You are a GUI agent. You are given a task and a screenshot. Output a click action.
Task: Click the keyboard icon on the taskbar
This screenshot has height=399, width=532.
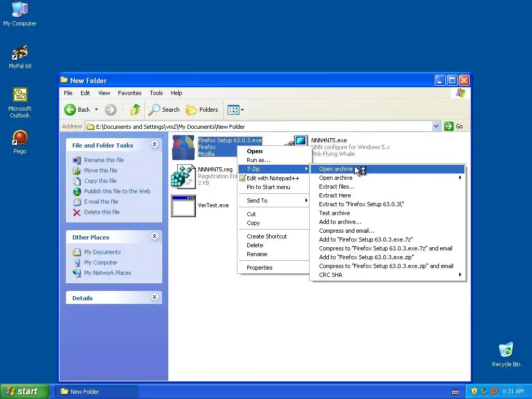point(455,392)
